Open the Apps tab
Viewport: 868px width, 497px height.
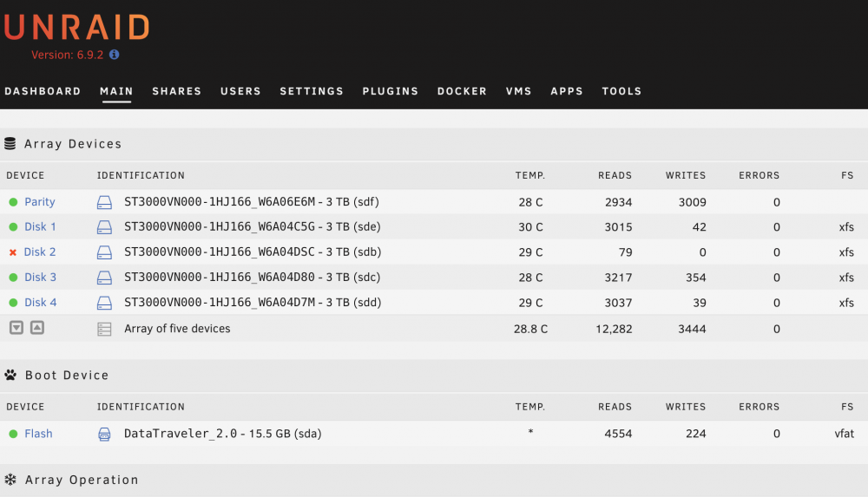click(x=566, y=91)
